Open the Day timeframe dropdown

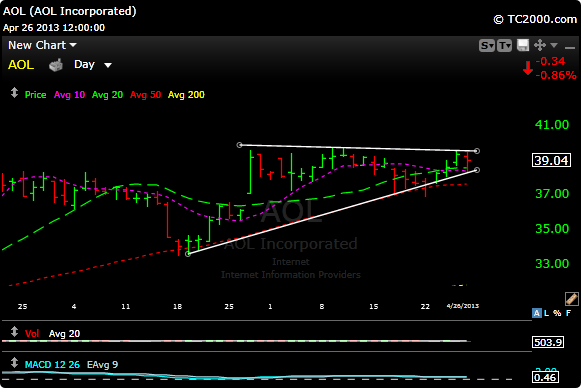click(93, 65)
